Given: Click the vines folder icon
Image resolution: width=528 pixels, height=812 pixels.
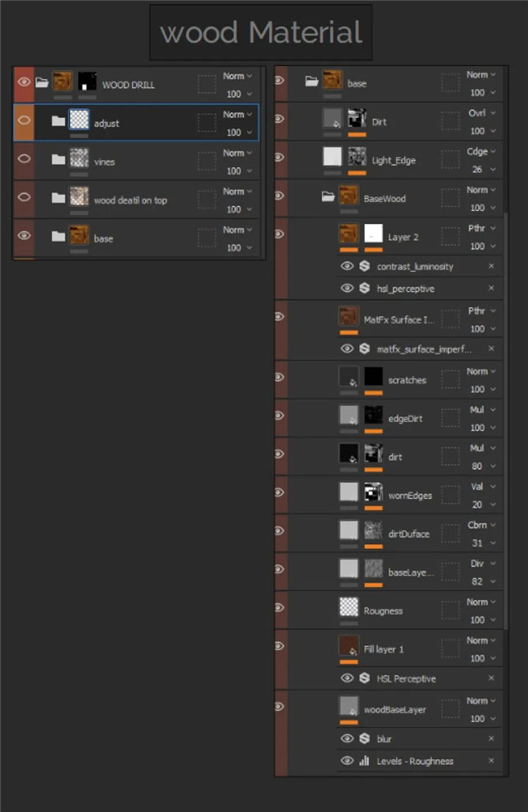Looking at the screenshot, I should (x=58, y=160).
